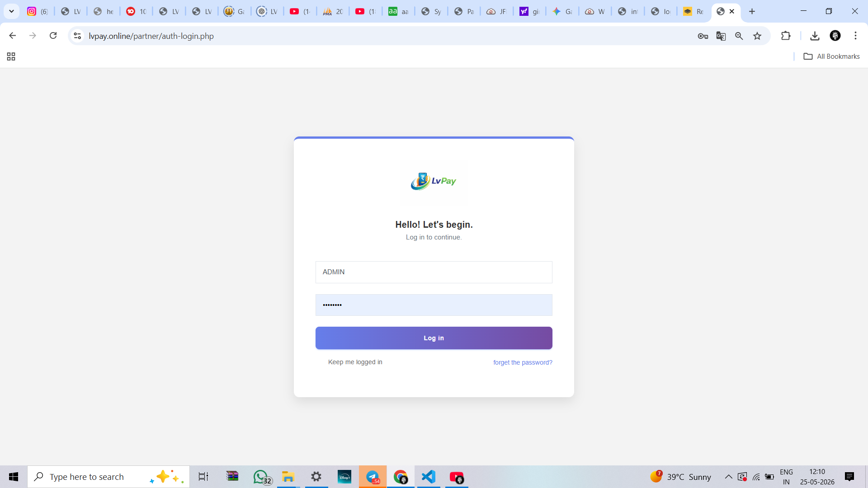This screenshot has height=488, width=868.
Task: Open the Chrome profile avatar
Action: [835, 36]
